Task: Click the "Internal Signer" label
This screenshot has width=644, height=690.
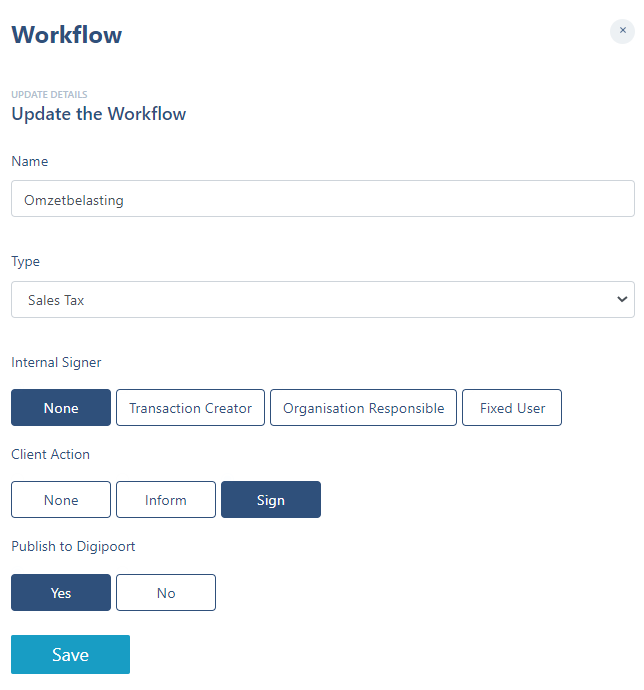Action: pyautogui.click(x=56, y=363)
